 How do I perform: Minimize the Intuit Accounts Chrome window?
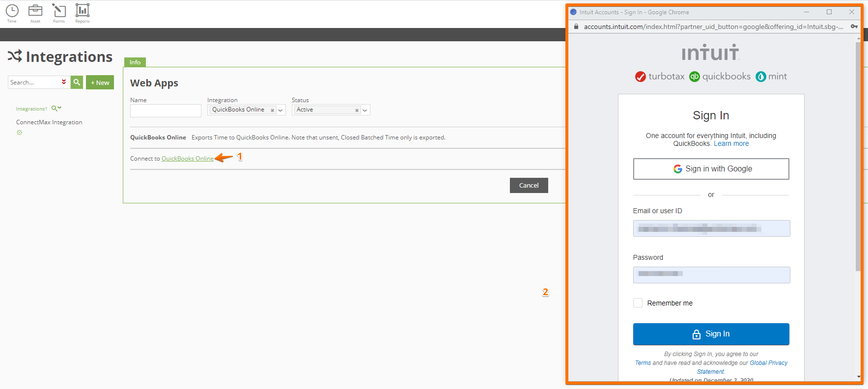(807, 12)
